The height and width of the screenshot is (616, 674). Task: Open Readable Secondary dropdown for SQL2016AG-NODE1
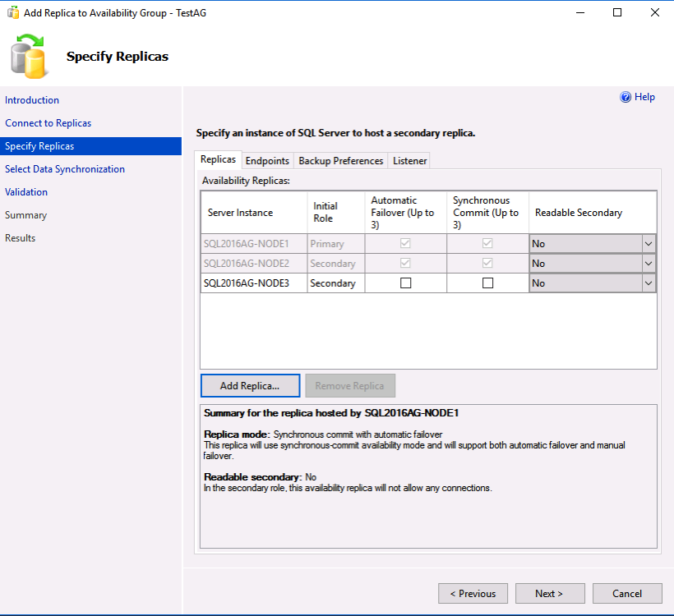648,244
